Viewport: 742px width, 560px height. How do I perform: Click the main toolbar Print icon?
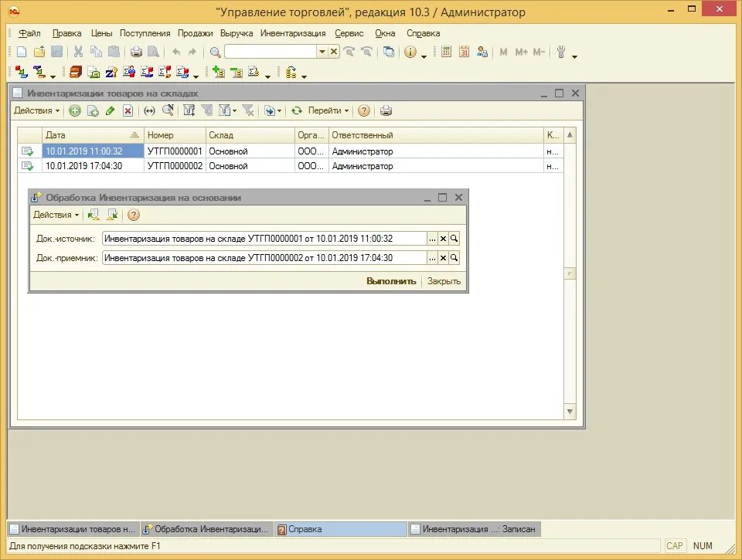(136, 52)
